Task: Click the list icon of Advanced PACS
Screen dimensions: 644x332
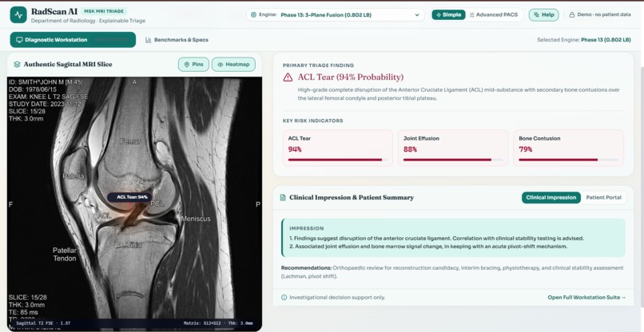Action: tap(472, 15)
